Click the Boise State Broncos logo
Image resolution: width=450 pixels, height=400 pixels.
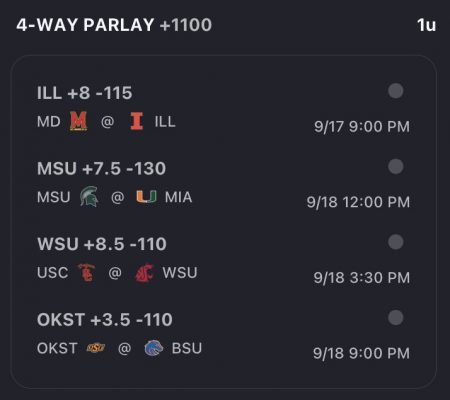[154, 348]
